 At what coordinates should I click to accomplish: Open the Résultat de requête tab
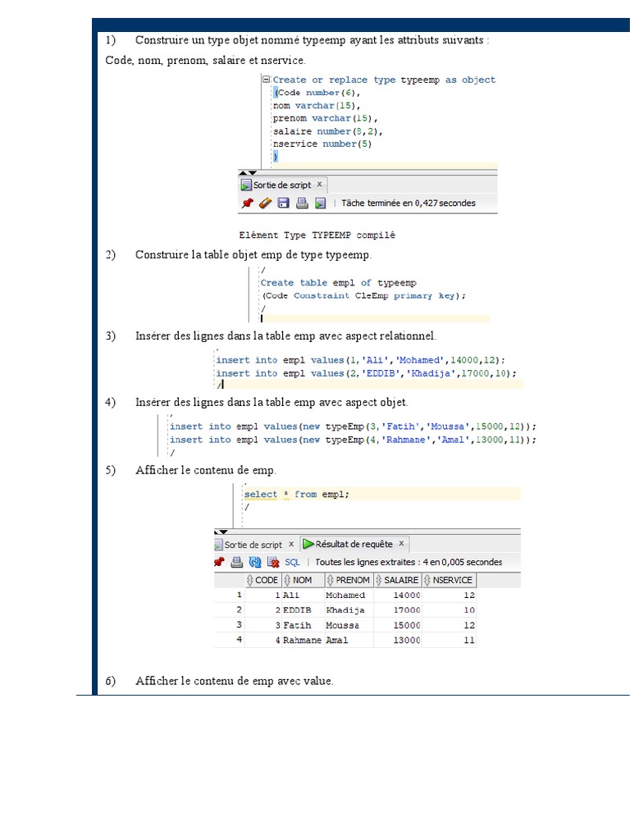click(x=354, y=544)
